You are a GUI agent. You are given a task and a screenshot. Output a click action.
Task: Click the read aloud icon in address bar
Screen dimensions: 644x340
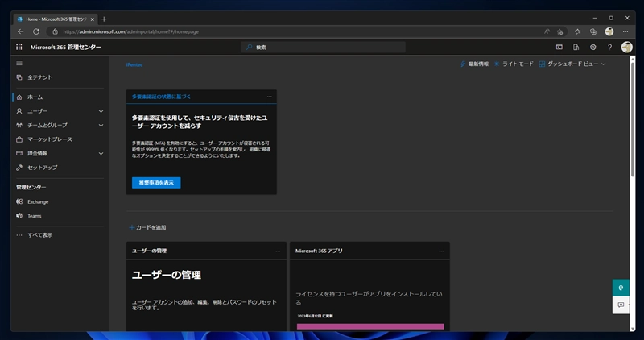(x=547, y=31)
